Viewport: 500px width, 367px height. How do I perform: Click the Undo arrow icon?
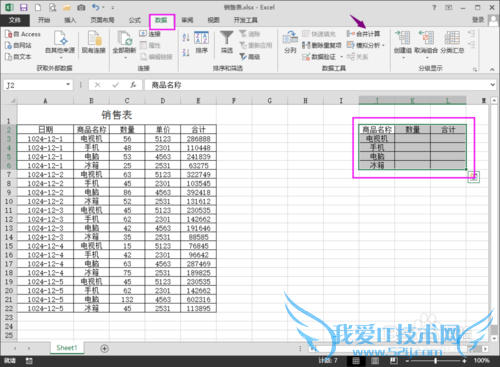(x=96, y=7)
